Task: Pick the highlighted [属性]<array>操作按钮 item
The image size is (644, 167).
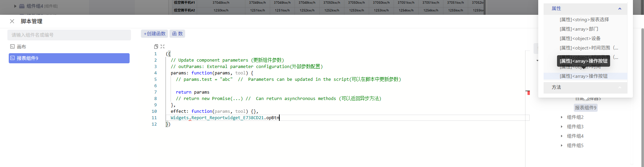Action: 583,76
